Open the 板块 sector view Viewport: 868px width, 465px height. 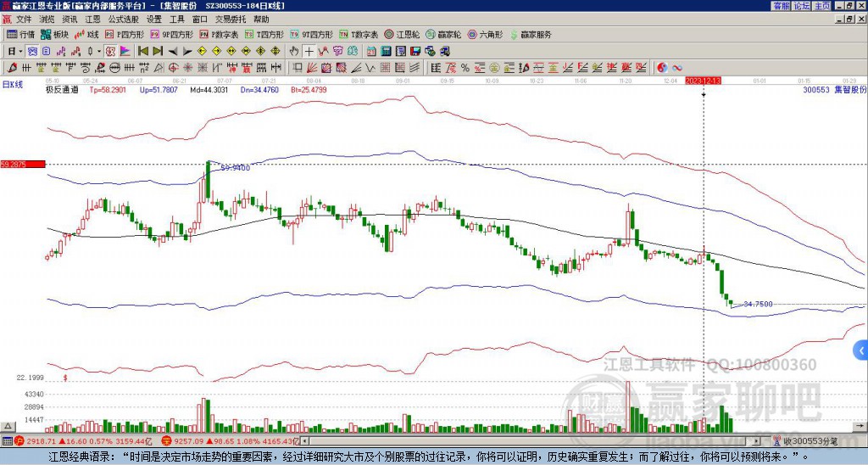point(54,34)
